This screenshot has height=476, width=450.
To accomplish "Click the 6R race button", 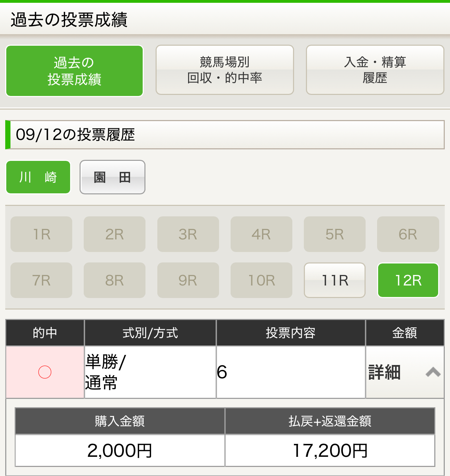I will (408, 234).
